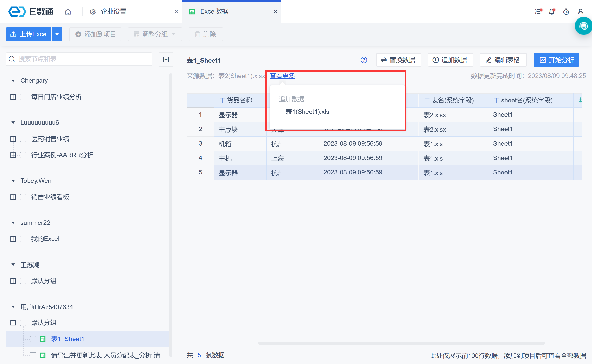This screenshot has height=364, width=592.
Task: Open the timer clock icon
Action: pyautogui.click(x=566, y=11)
